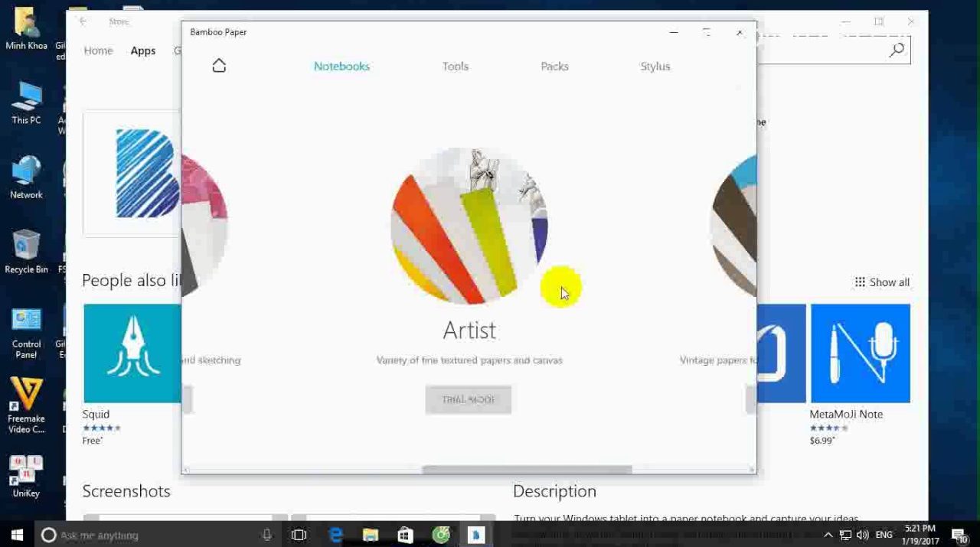Click the Bamboo Paper home icon

[219, 66]
